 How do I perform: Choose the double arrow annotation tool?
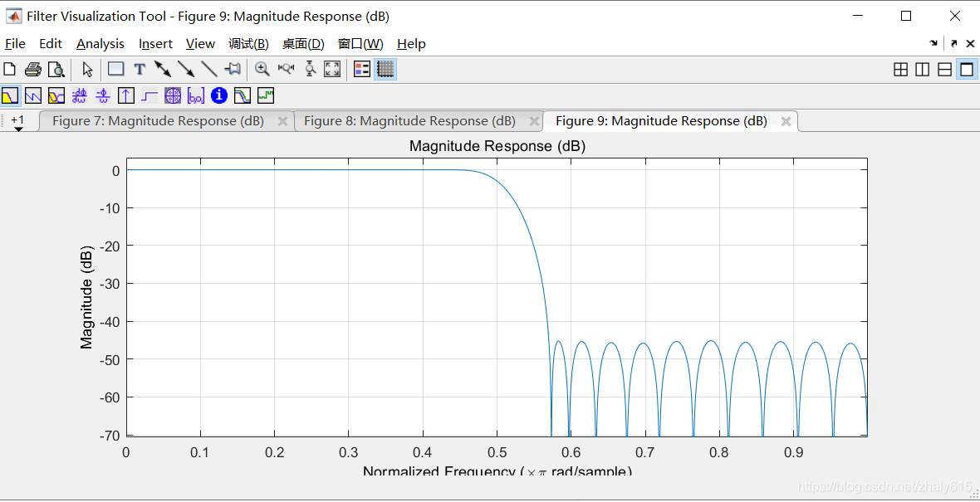coord(163,69)
